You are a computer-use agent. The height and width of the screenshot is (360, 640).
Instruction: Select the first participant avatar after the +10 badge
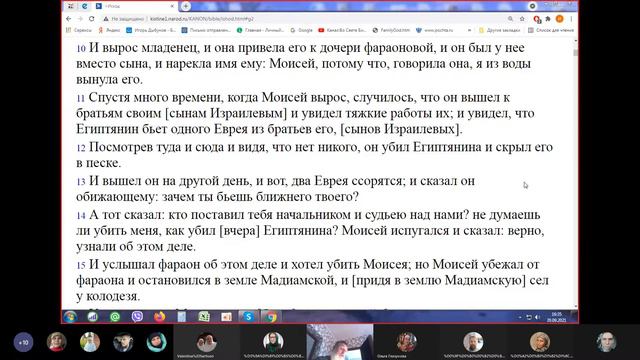[57, 342]
